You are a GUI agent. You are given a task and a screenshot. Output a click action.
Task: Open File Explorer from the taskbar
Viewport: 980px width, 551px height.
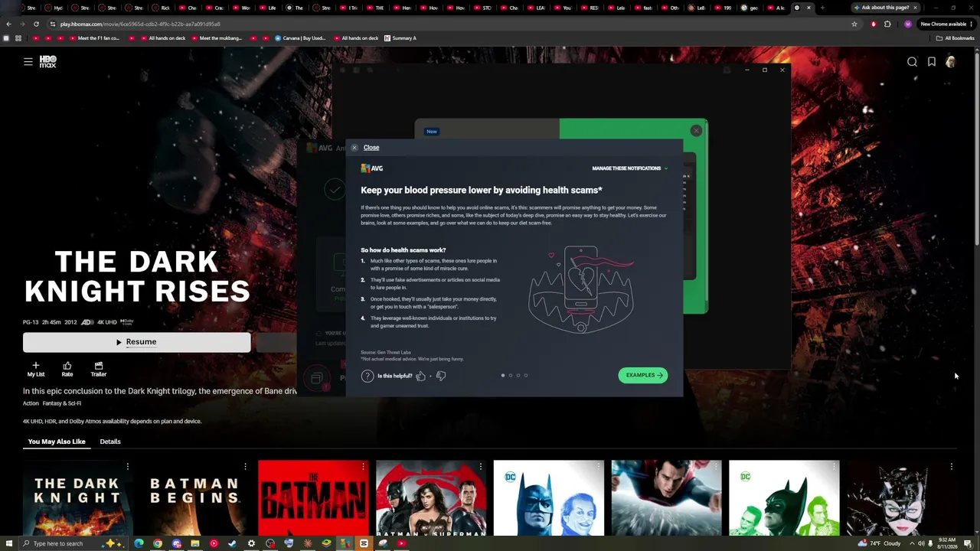pos(195,543)
